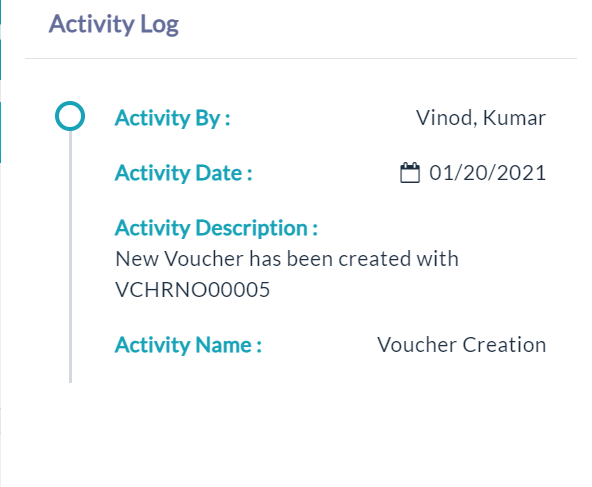Click the word Voucher in the description

tap(204, 259)
